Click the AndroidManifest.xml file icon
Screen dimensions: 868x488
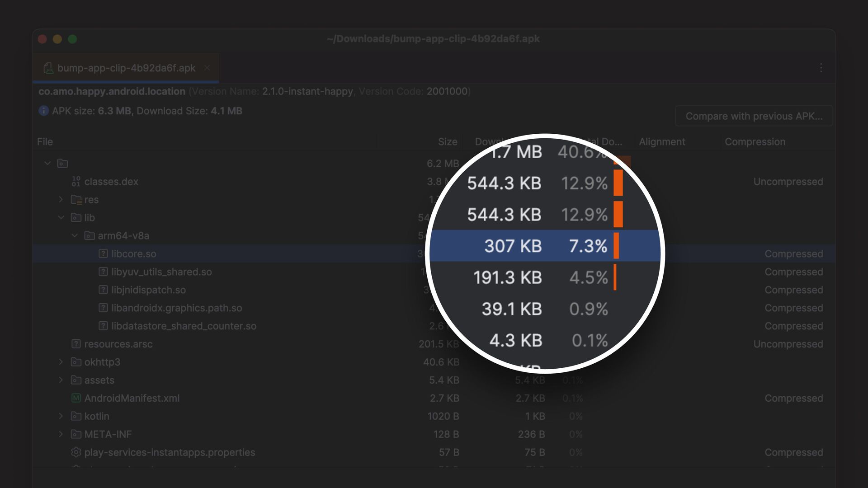(x=76, y=398)
